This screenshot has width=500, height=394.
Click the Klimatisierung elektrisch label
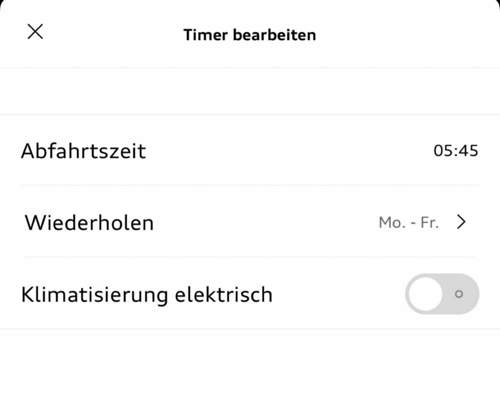pos(147,295)
